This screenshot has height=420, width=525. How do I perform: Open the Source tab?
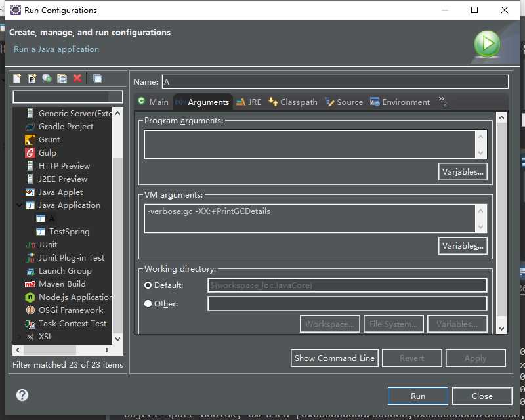[x=344, y=102]
